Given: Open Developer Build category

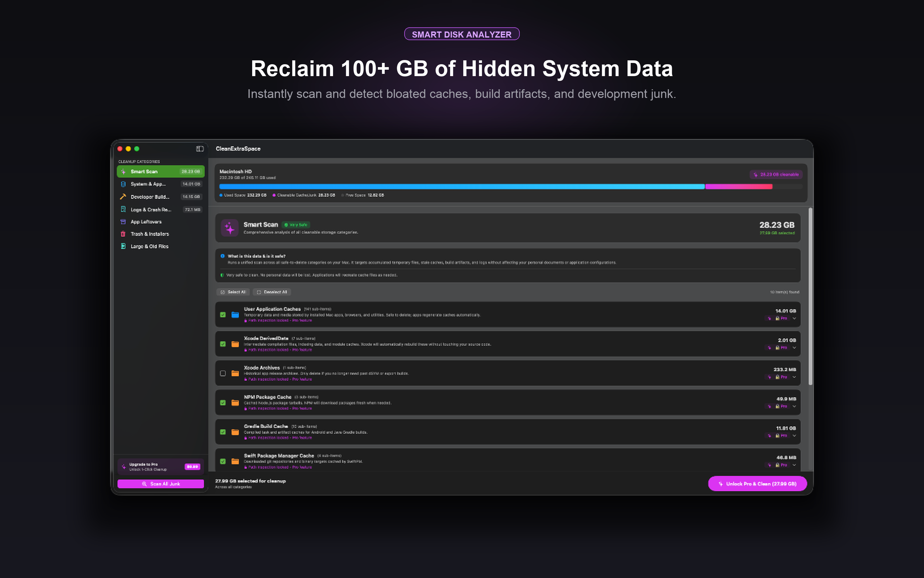Looking at the screenshot, I should click(160, 197).
